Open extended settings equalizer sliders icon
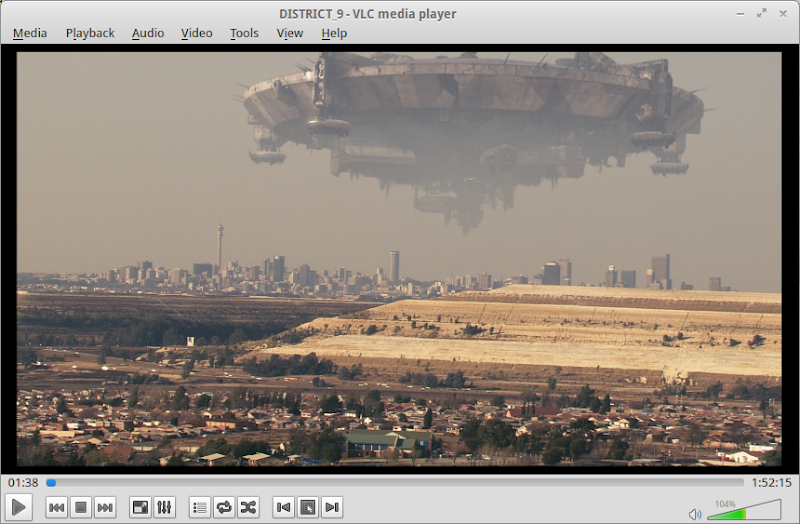The height and width of the screenshot is (524, 800). pos(164,507)
